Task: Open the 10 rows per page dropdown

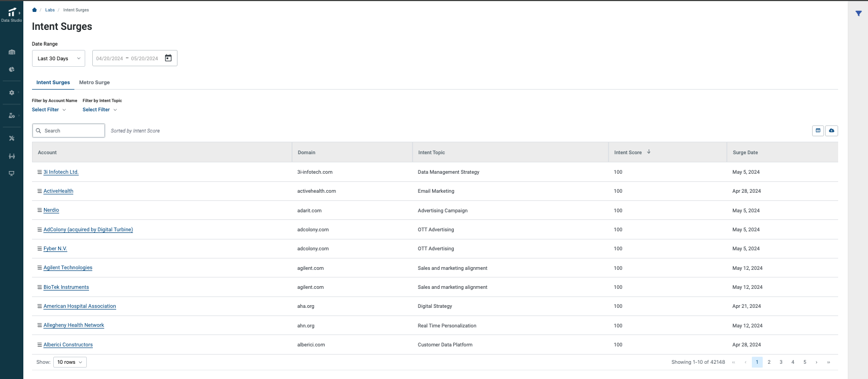Action: click(x=70, y=362)
